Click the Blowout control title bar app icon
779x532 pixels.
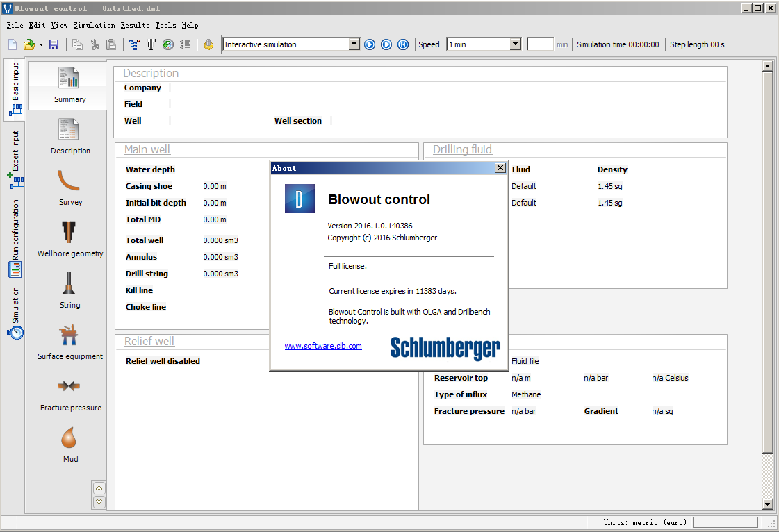coord(8,8)
